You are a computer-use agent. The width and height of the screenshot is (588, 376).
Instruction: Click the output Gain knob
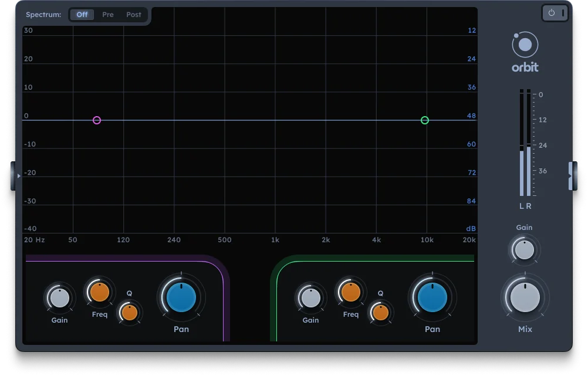coord(524,249)
